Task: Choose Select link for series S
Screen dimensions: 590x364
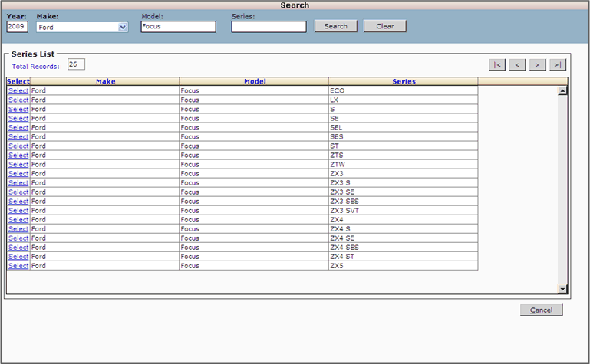Action: 18,109
